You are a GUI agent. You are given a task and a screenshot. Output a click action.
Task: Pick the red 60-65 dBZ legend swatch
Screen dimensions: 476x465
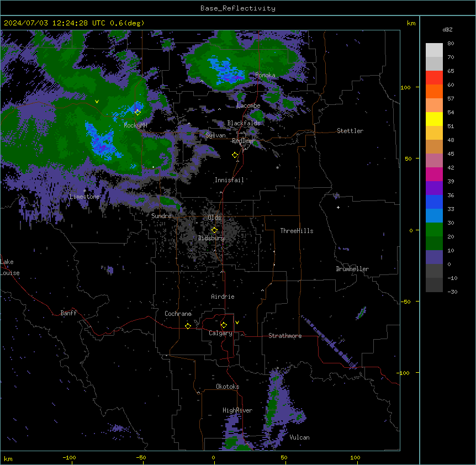click(434, 77)
